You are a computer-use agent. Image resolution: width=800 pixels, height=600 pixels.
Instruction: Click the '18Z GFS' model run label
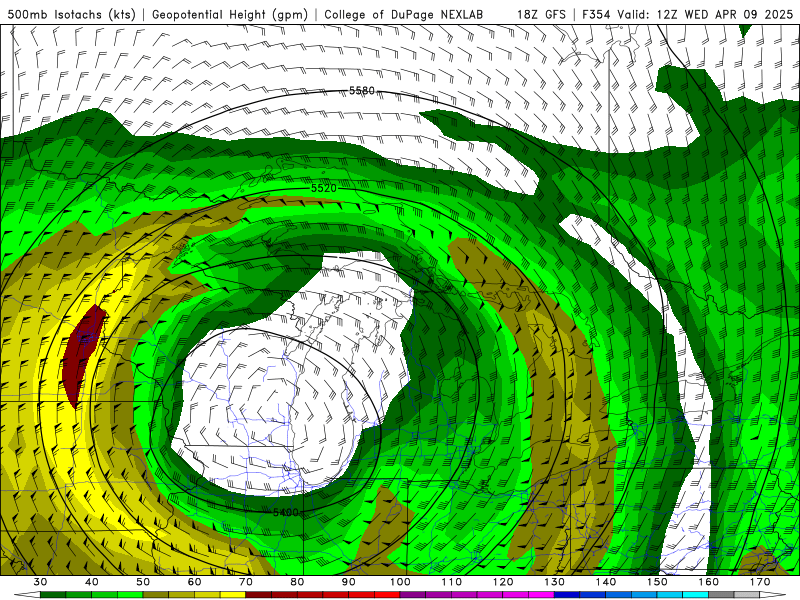point(541,14)
